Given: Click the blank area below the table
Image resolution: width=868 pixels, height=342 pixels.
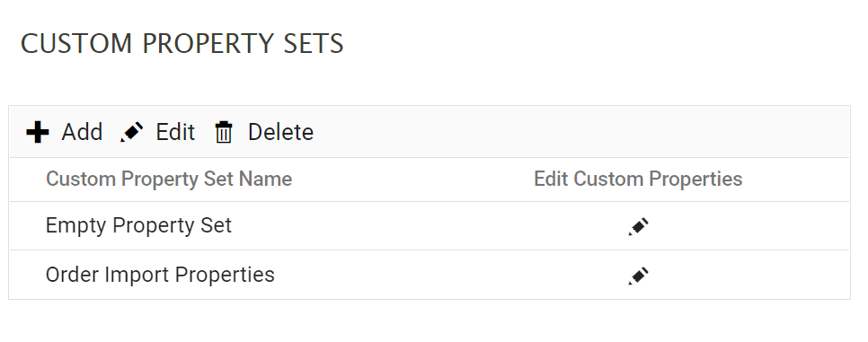Looking at the screenshot, I should (430, 321).
